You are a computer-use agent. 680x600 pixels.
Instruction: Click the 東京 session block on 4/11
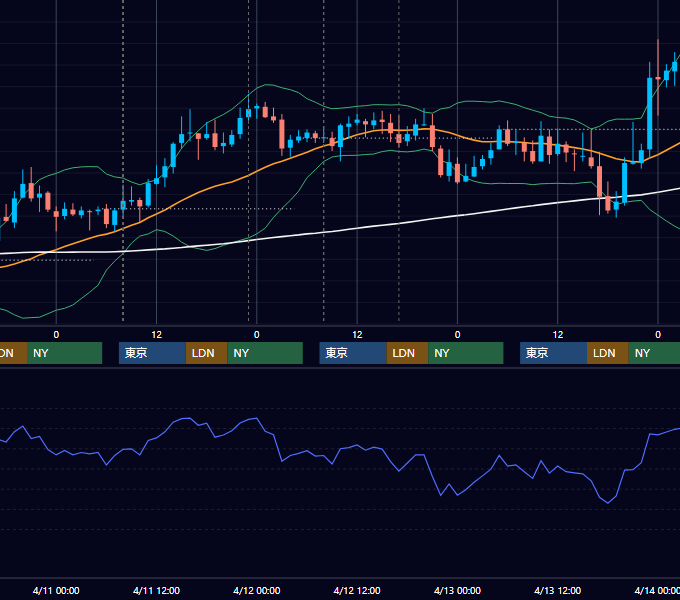(152, 353)
